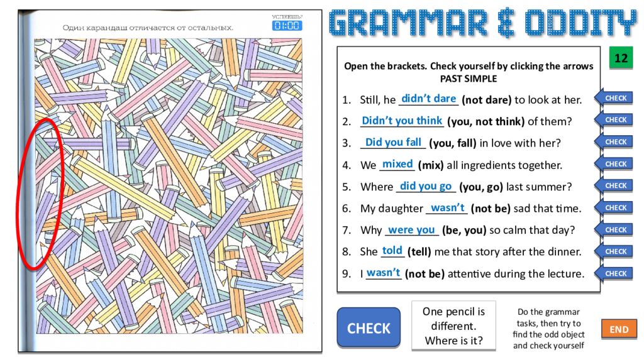Click CHECK arrow beside 'Did you fall'
The image size is (644, 362).
click(x=613, y=142)
